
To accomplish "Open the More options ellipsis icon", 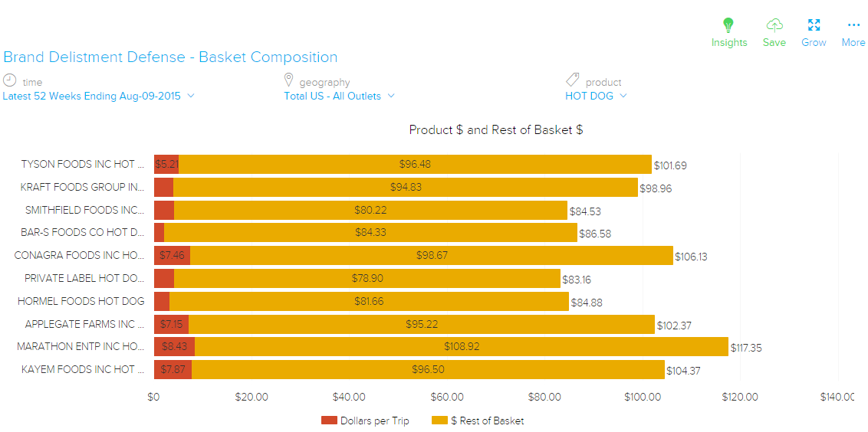I will (853, 25).
